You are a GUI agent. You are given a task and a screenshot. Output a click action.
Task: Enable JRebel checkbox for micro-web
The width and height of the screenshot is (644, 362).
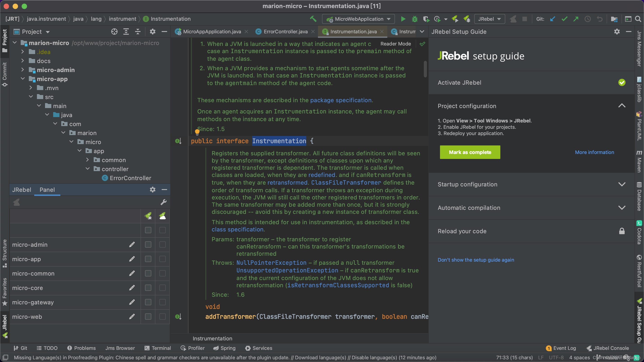pos(148,317)
